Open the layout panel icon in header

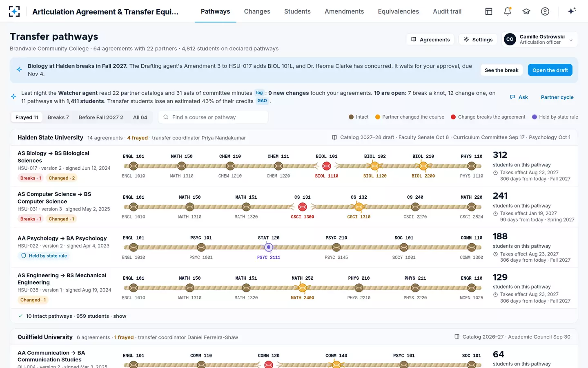(489, 11)
